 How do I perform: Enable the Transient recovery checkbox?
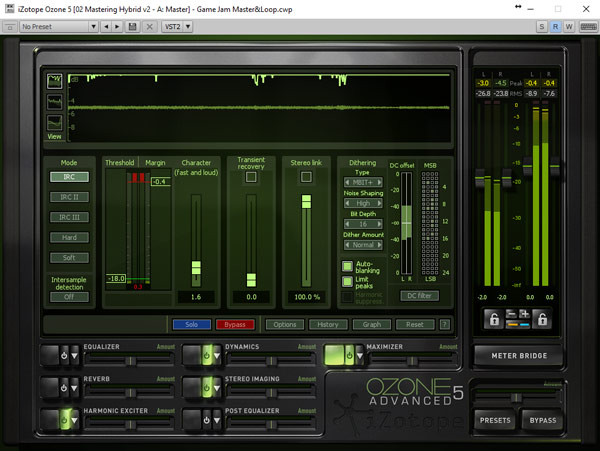251,177
